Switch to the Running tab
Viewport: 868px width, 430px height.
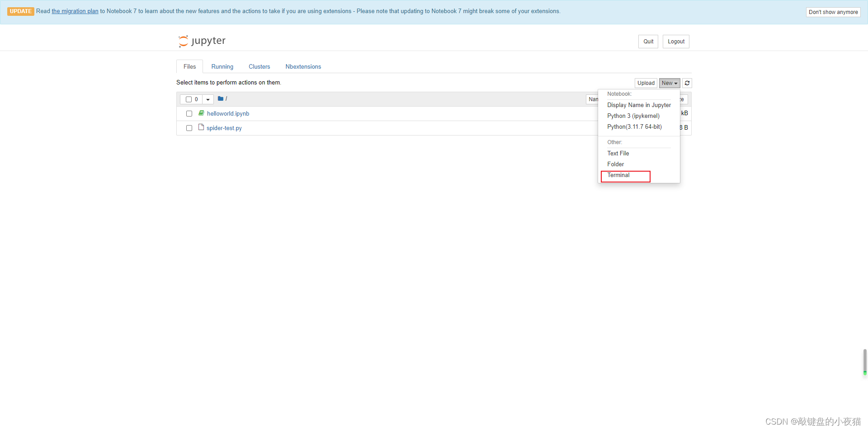(x=222, y=66)
